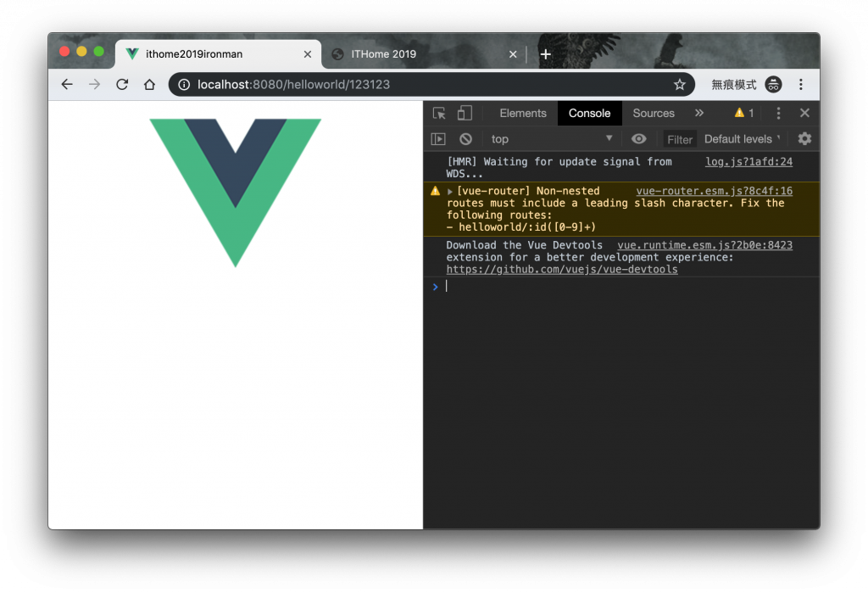Screen dimensions: 868x593
Task: Click the HMR waiting message text
Action: 559,167
